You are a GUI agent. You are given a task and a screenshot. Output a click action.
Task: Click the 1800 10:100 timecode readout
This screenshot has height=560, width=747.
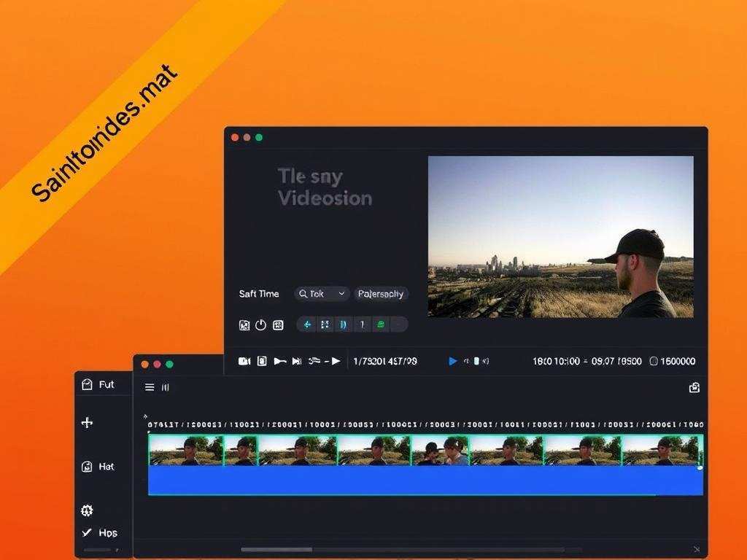556,362
